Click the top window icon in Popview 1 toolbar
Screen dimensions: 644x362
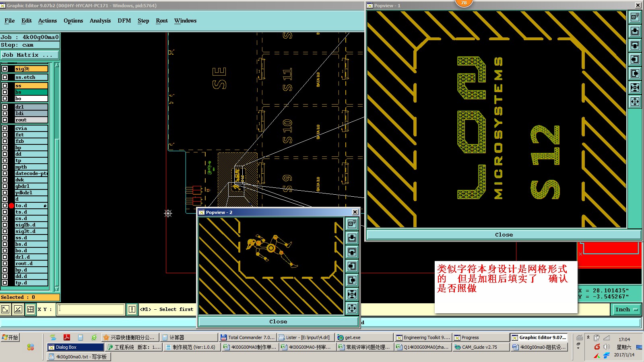tap(635, 17)
